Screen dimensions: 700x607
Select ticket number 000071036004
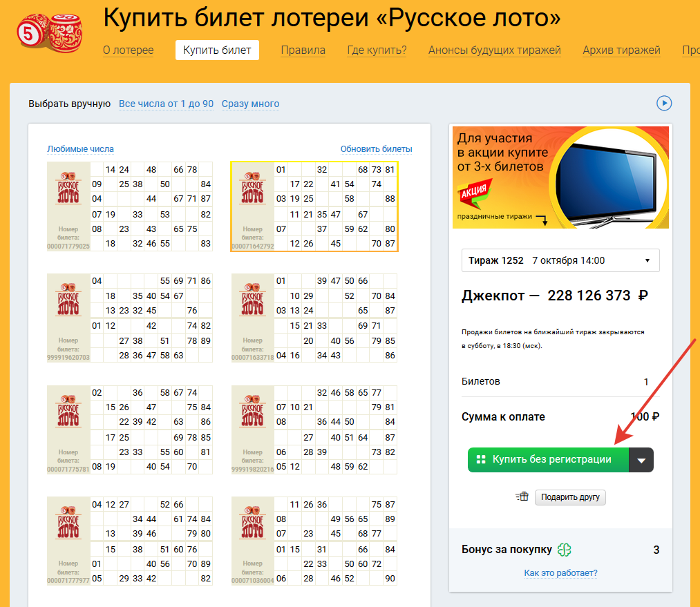pos(314,541)
